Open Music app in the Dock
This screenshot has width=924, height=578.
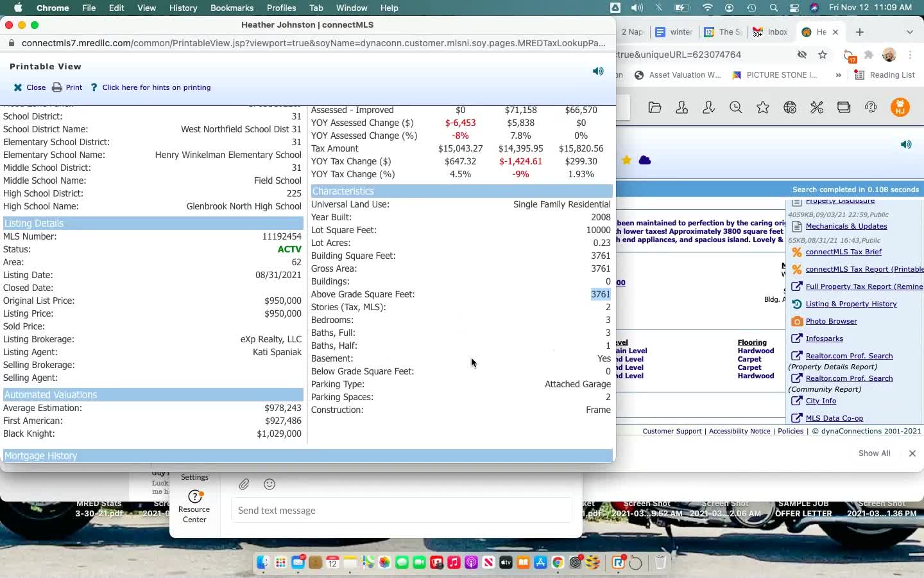click(454, 563)
